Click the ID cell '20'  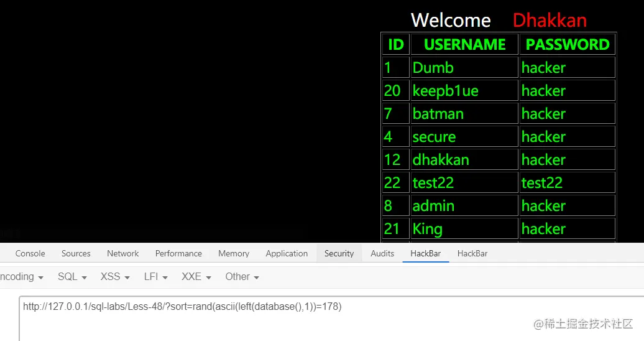tap(396, 90)
